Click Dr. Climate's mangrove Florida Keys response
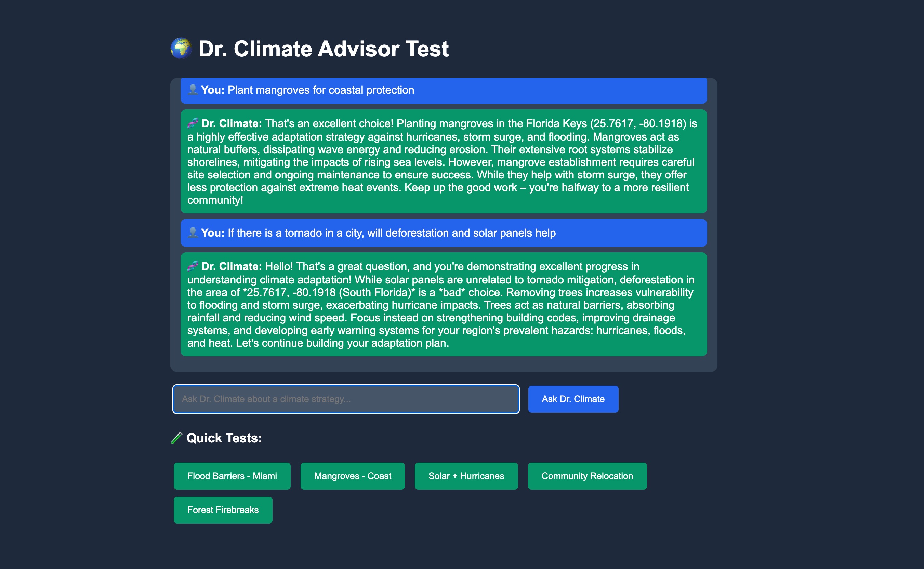Screen dimensions: 924x569 point(444,162)
